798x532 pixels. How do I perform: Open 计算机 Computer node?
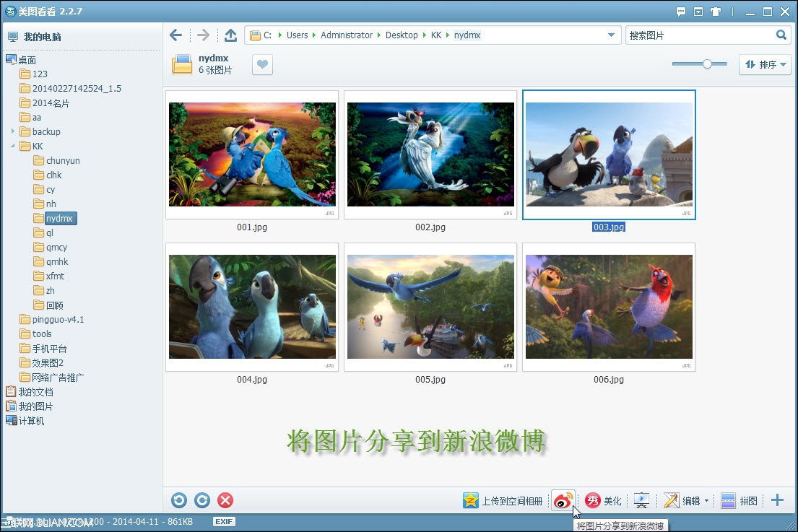click(x=25, y=421)
